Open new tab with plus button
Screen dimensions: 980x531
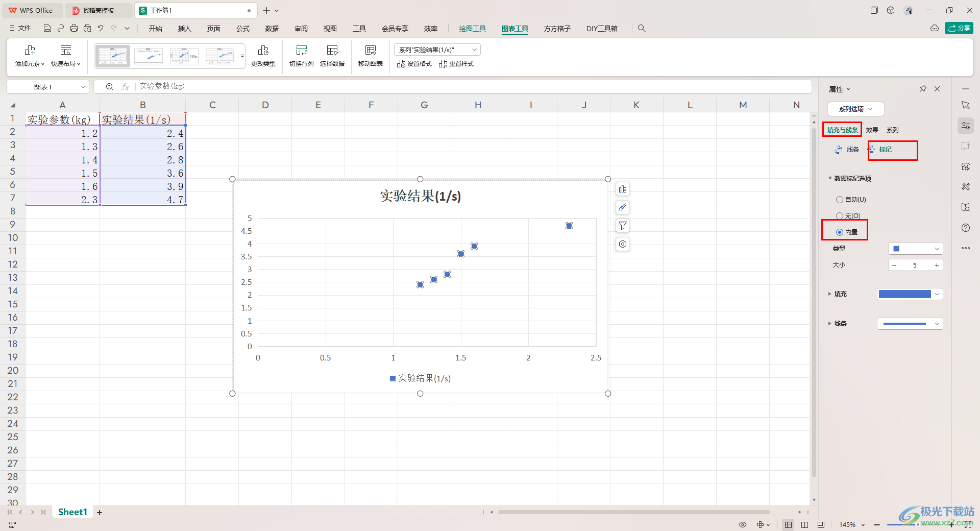(x=266, y=11)
